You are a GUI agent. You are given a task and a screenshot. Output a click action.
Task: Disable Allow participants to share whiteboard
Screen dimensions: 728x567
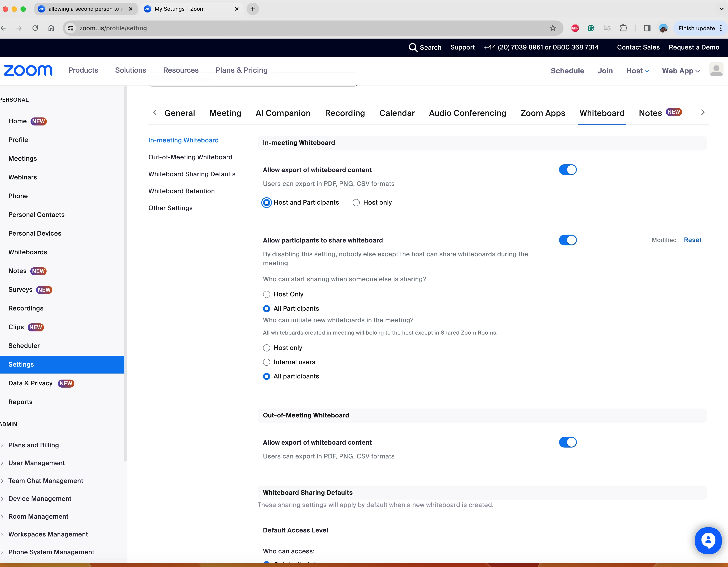(567, 240)
